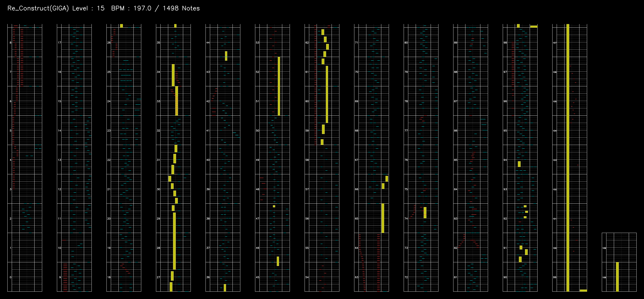
Task: Select measure number 17 label
Action: click(x=60, y=43)
